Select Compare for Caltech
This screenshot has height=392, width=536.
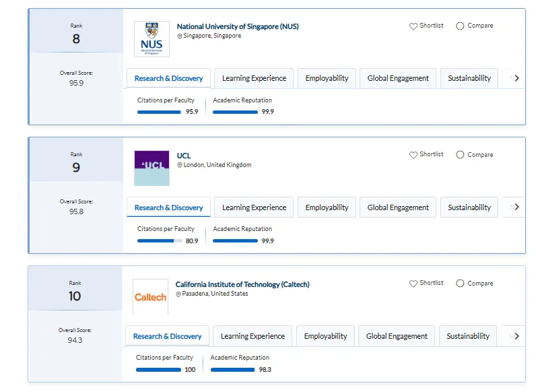460,284
